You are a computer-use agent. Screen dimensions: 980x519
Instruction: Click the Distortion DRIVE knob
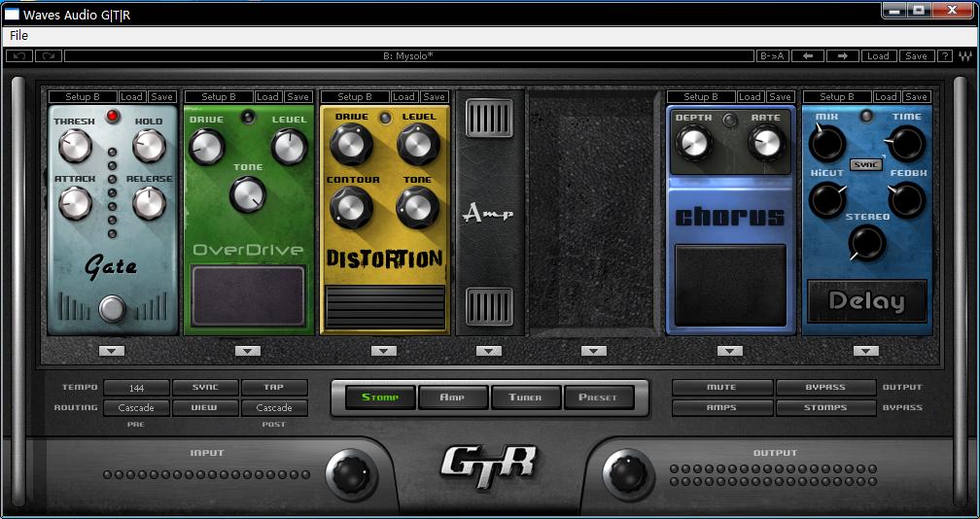click(351, 144)
